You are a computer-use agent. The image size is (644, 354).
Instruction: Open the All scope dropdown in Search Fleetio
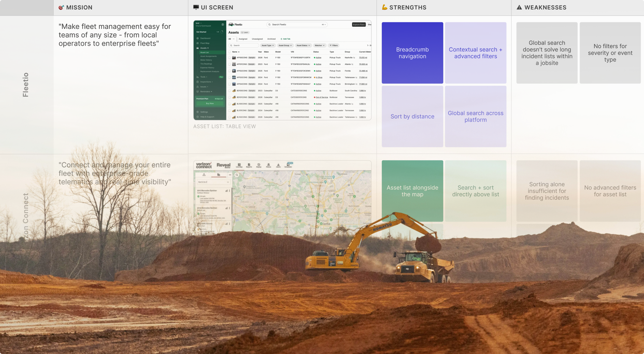pos(324,24)
